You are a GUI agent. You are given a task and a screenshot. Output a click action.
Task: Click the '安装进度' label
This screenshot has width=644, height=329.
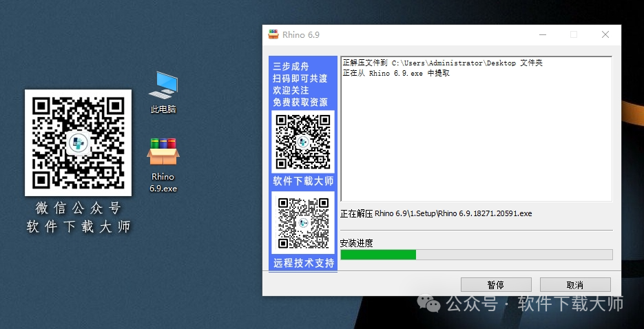[x=357, y=243]
